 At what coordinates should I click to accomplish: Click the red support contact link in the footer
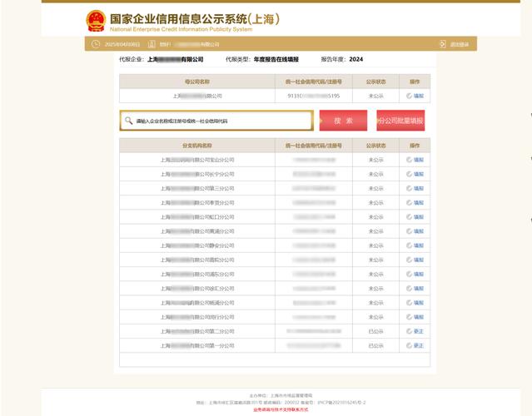point(281,409)
